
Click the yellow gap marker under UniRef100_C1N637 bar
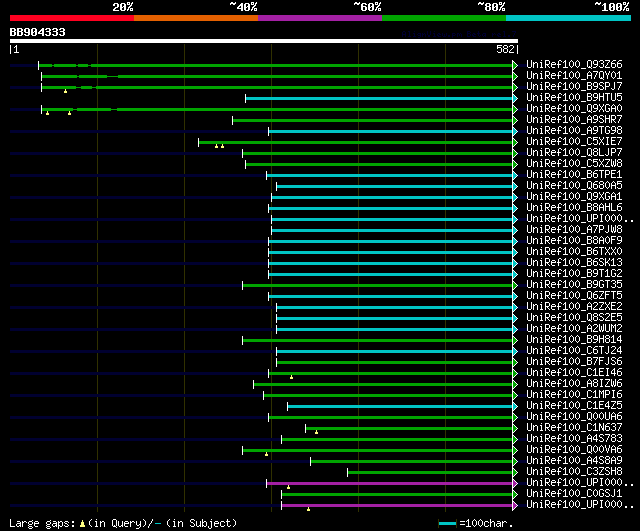click(316, 432)
